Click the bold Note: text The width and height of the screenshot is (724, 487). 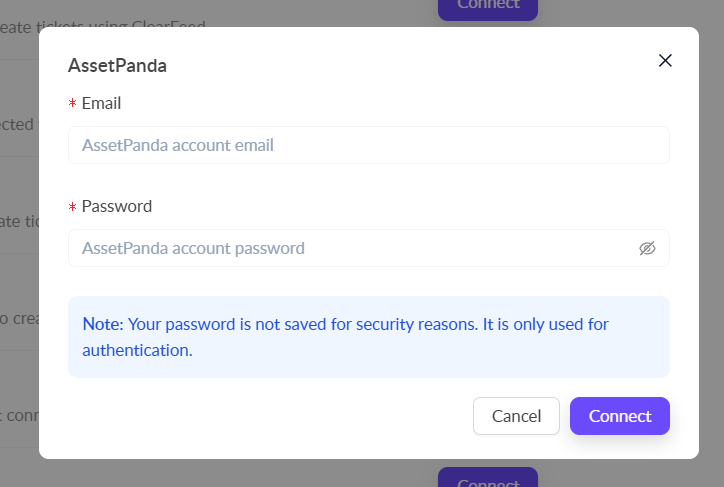(x=102, y=324)
